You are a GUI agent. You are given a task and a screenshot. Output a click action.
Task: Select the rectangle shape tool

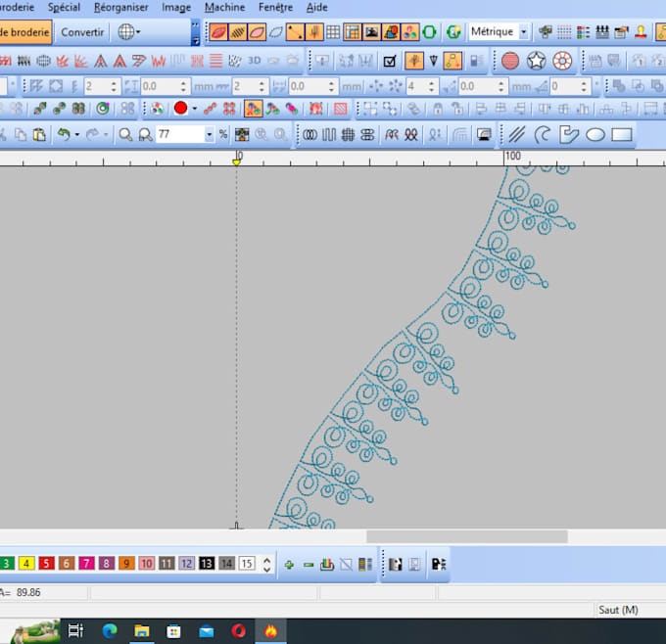coord(622,135)
